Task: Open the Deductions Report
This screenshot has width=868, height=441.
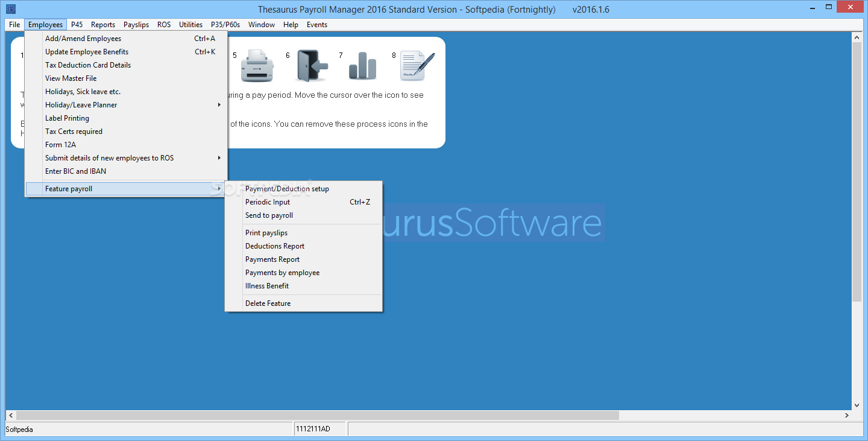Action: click(x=304, y=246)
